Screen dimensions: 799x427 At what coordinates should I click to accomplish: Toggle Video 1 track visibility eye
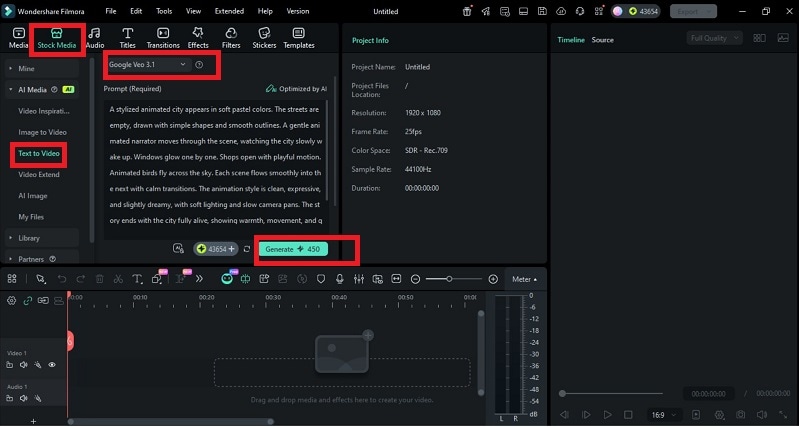(51, 365)
